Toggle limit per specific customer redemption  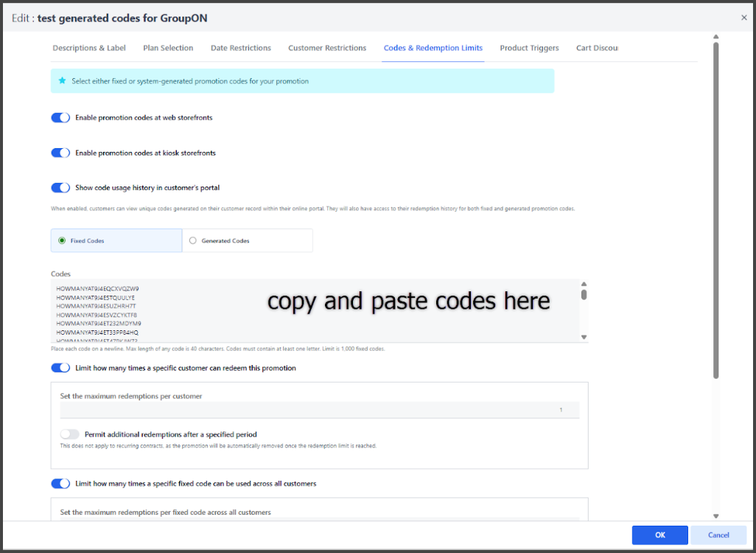pyautogui.click(x=60, y=368)
